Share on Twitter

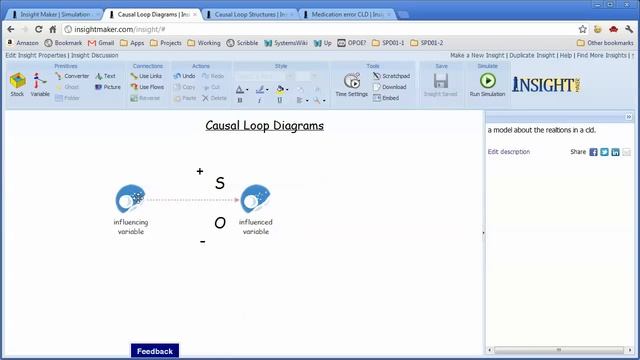pyautogui.click(x=604, y=152)
